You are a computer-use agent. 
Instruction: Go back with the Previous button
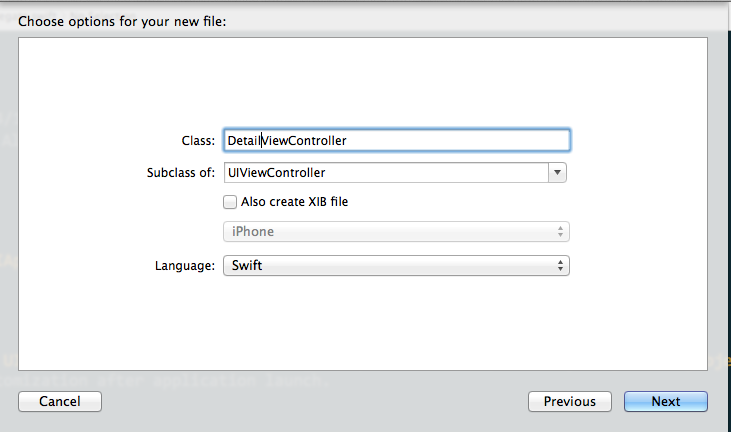[x=570, y=401]
